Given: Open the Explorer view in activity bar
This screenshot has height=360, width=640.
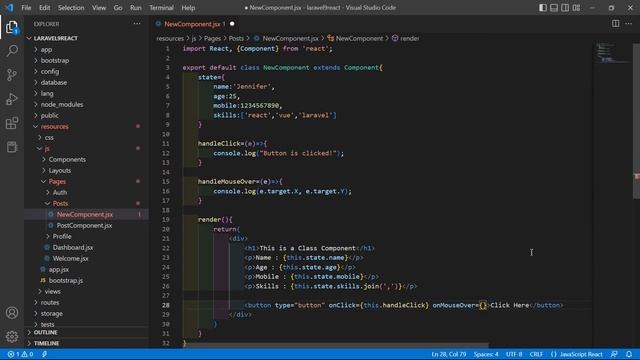Looking at the screenshot, I should click(12, 27).
